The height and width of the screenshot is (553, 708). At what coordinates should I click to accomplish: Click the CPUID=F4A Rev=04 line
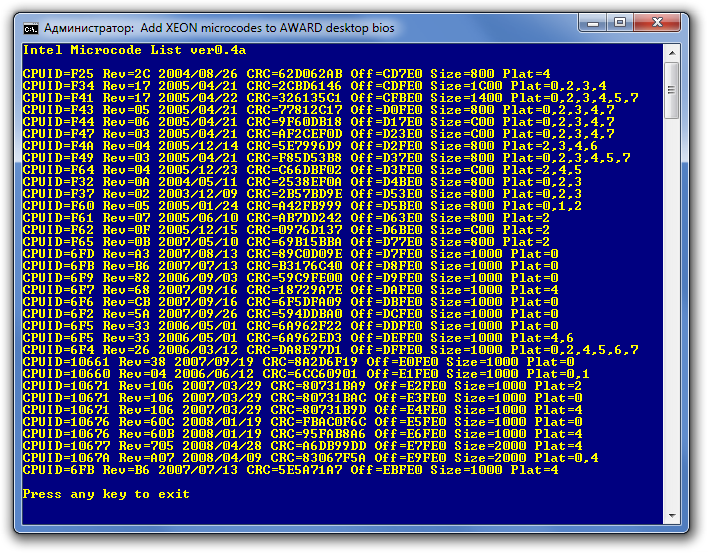(x=310, y=146)
